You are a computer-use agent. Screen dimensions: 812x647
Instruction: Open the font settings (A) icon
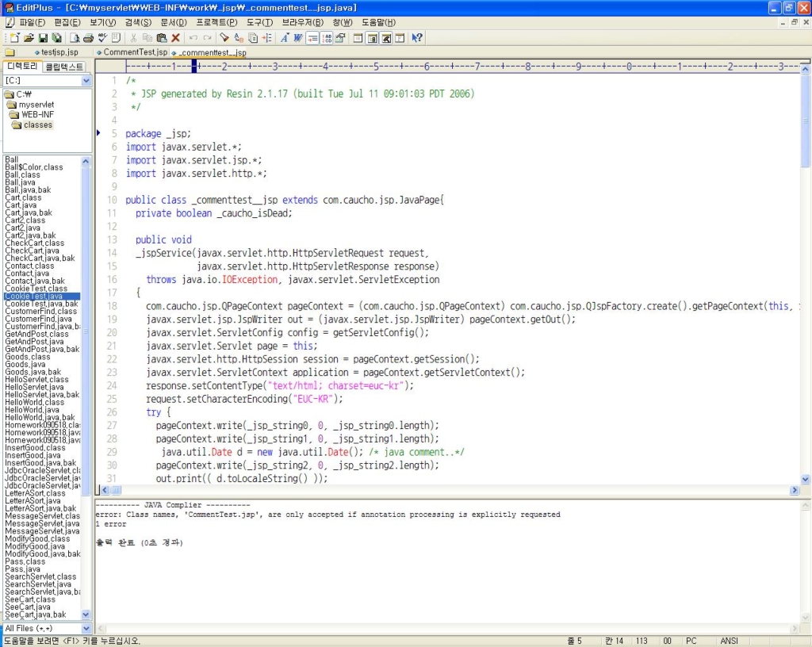[285, 38]
